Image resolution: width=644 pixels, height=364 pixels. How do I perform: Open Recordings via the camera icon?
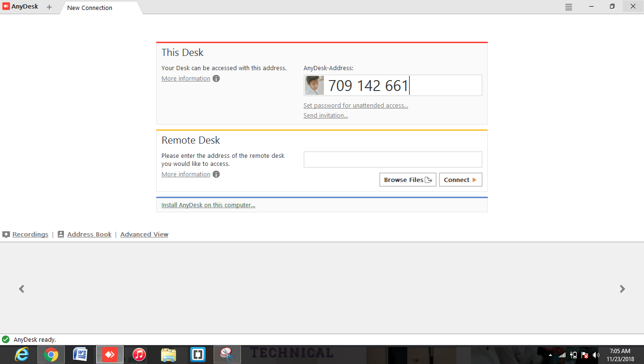click(6, 234)
